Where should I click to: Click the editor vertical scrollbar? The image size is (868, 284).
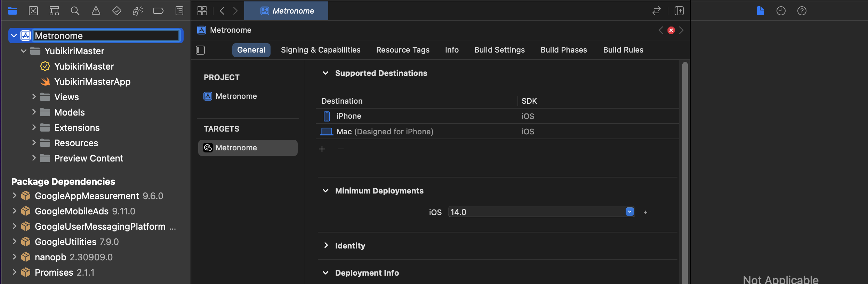pyautogui.click(x=685, y=173)
